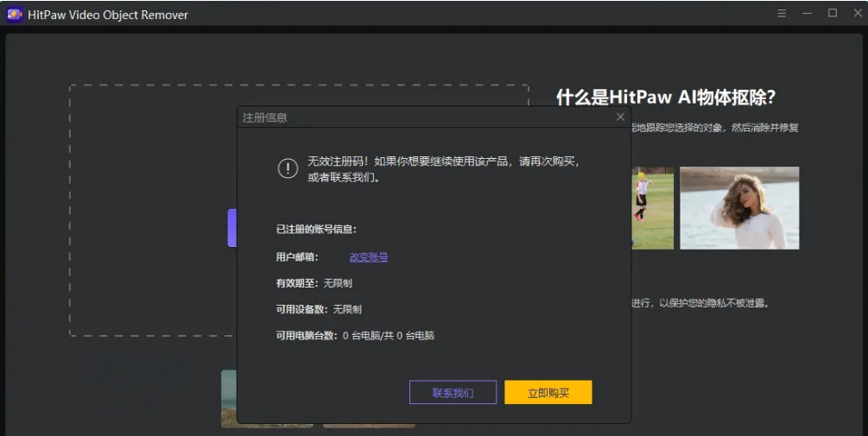Open the 改变账号 change account link
Image resolution: width=868 pixels, height=436 pixels.
(x=369, y=256)
